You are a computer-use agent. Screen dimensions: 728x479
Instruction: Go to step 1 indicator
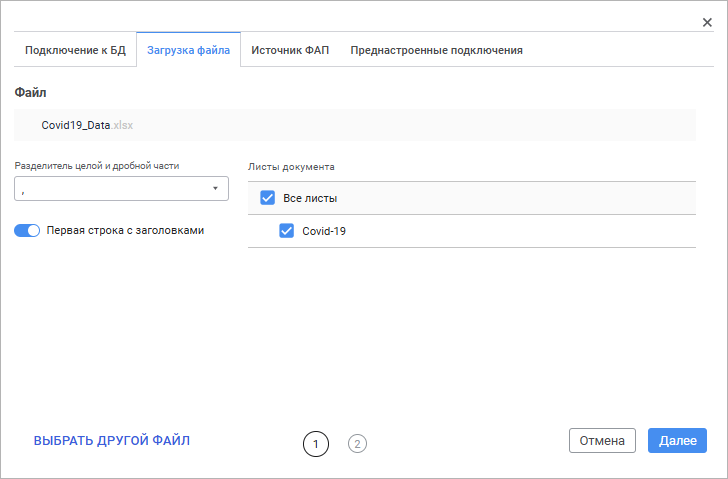pyautogui.click(x=315, y=443)
